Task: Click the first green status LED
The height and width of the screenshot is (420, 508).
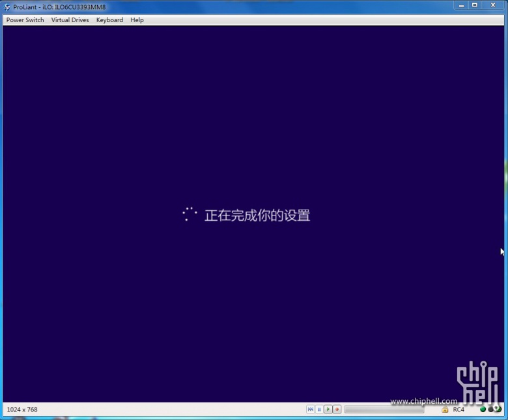Action: click(483, 410)
